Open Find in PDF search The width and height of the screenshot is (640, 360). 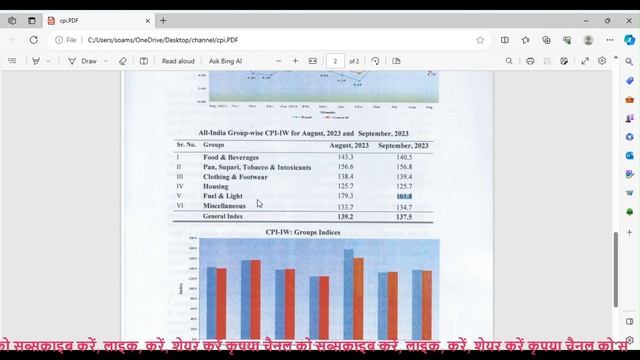pyautogui.click(x=509, y=61)
